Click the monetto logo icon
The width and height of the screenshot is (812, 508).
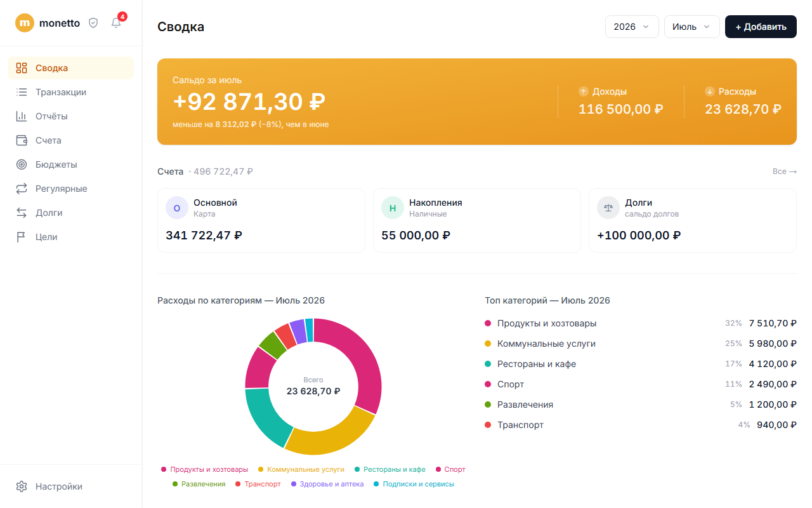coord(25,23)
